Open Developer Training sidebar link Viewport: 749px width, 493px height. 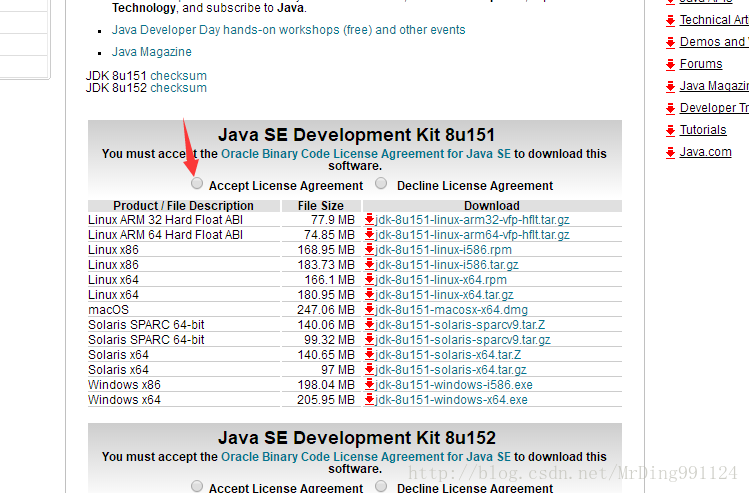pos(714,108)
